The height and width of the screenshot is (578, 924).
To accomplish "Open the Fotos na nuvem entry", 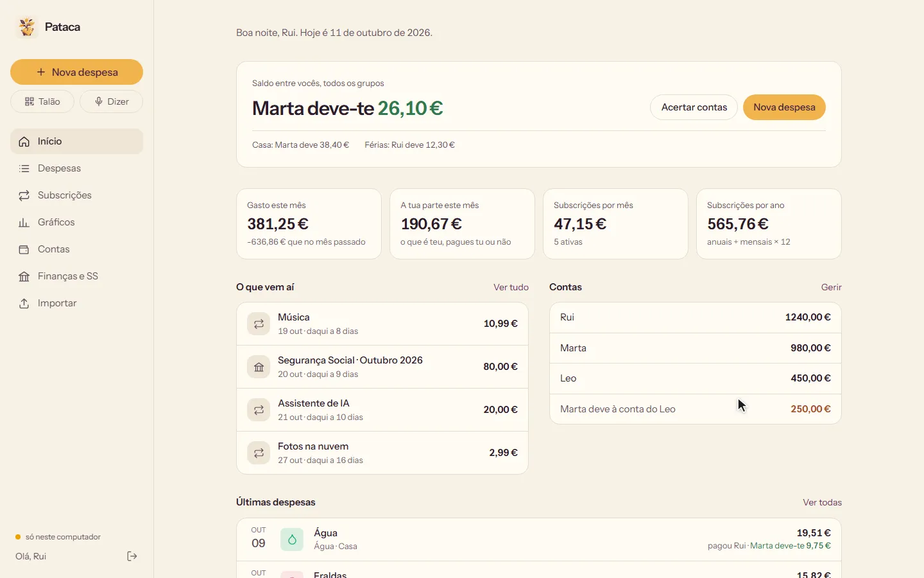I will pyautogui.click(x=382, y=453).
